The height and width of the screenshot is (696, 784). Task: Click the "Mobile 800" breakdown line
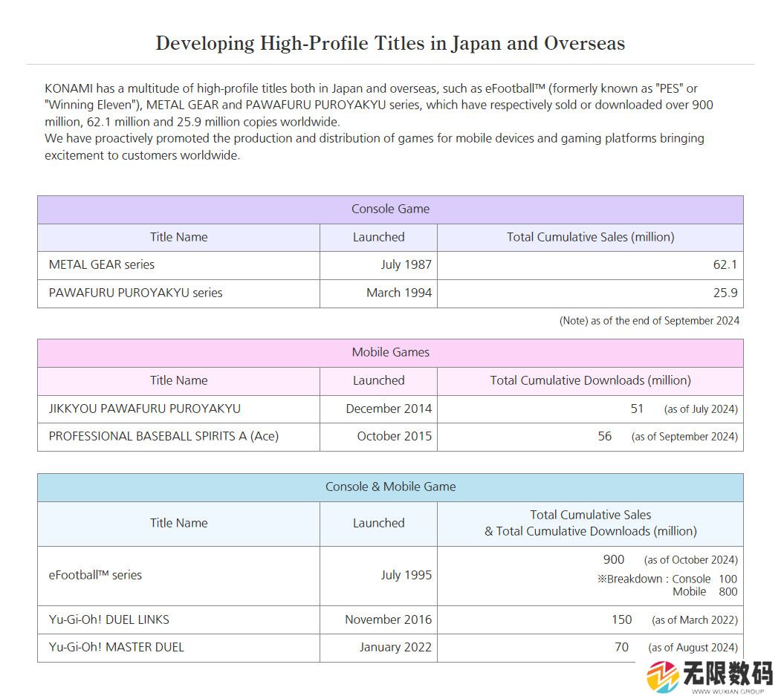(x=705, y=592)
